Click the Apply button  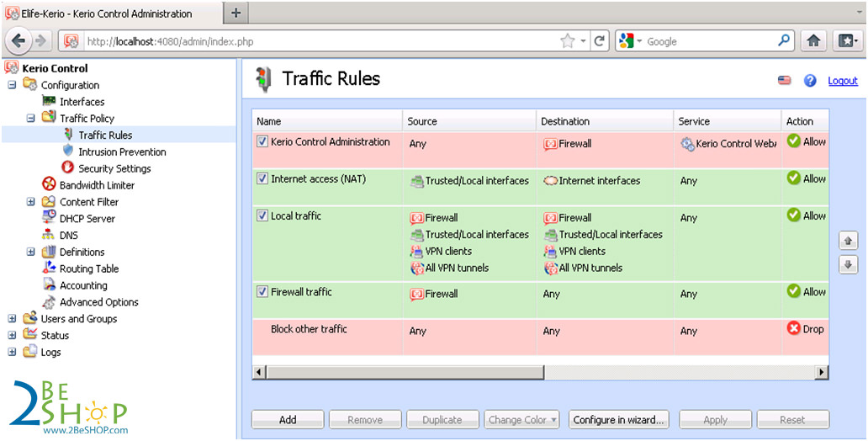715,420
